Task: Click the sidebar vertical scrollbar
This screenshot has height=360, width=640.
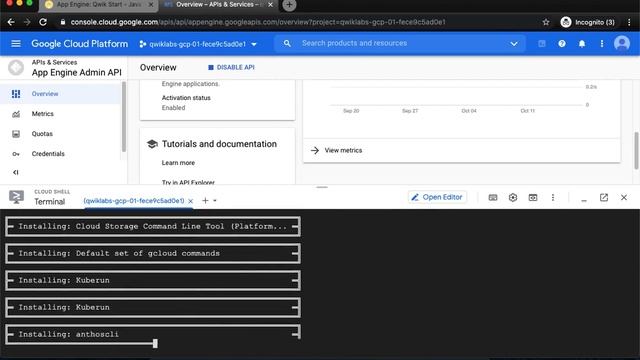Action: coord(124,116)
